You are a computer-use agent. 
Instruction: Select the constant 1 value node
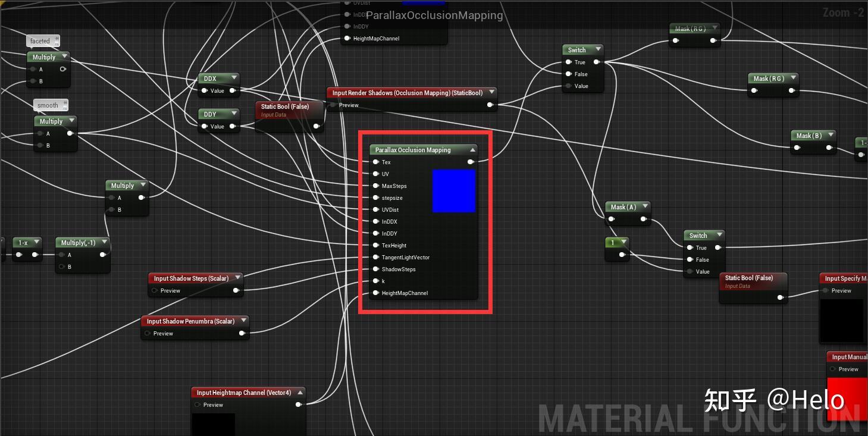[x=614, y=242]
